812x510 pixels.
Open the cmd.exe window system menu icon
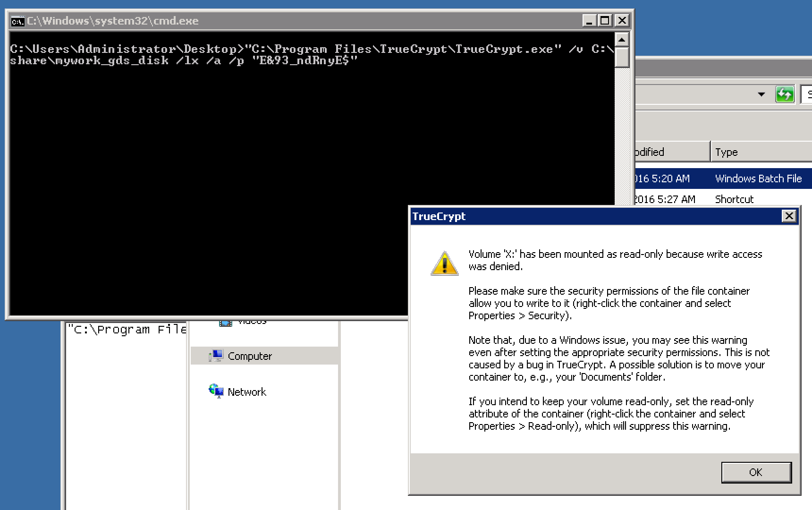point(18,21)
